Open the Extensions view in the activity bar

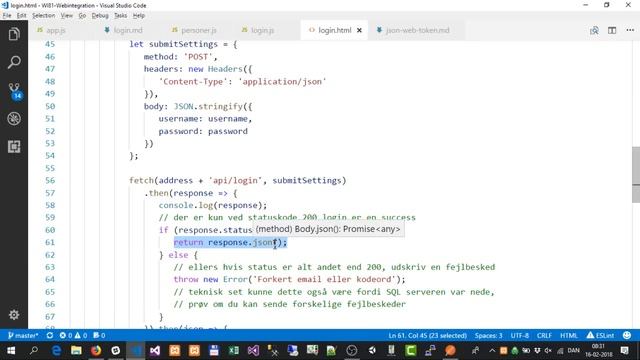[x=14, y=147]
